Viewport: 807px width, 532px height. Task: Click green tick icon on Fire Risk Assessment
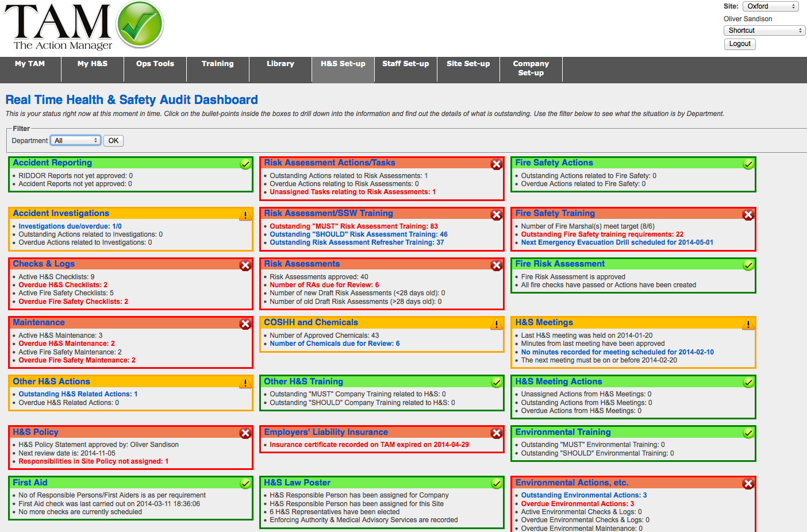pos(748,265)
